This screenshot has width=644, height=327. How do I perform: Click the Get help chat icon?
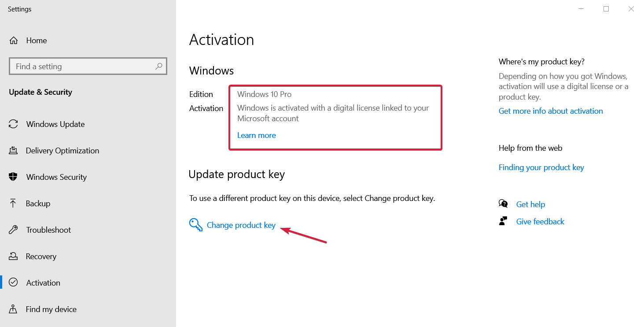(x=503, y=204)
